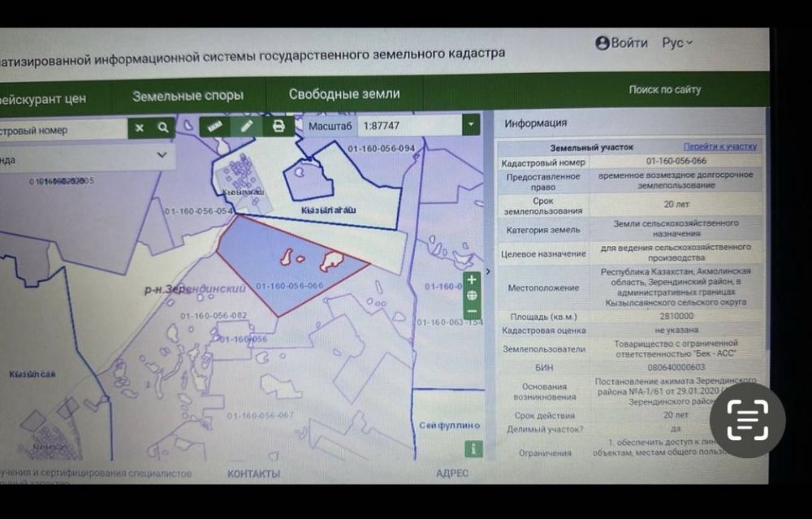Click the Срок землепользования value 20 лет
The height and width of the screenshot is (519, 812).
tap(676, 204)
